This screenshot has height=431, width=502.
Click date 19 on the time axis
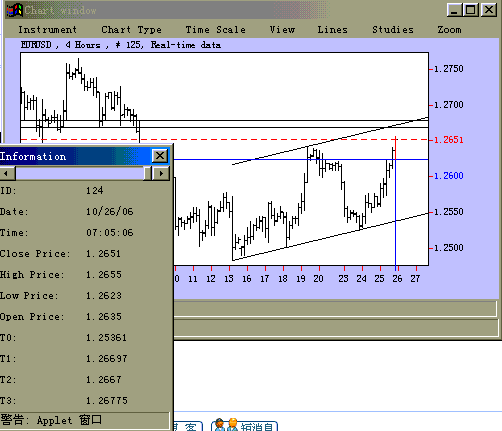pos(301,279)
